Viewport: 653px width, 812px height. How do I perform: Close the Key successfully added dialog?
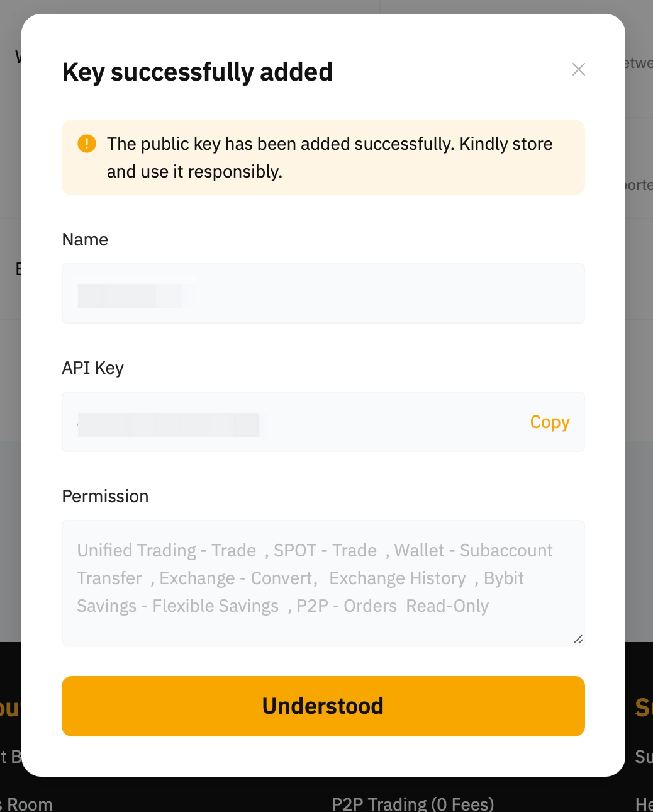tap(578, 69)
